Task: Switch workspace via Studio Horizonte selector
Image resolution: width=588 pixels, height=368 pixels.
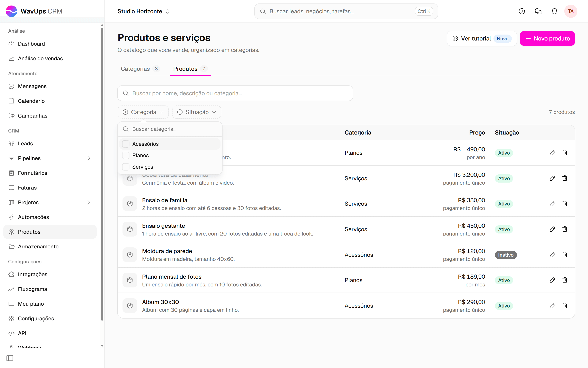Action: [x=143, y=11]
